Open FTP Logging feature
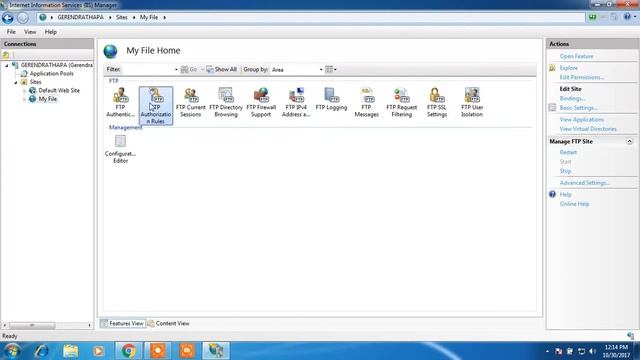Screen dimensions: 640x360 [331, 99]
